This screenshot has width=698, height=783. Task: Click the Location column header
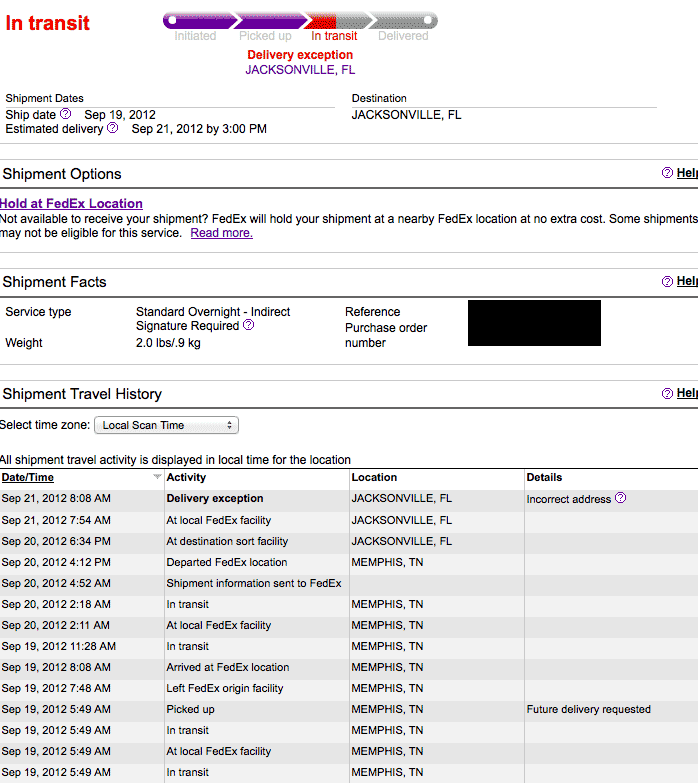(x=374, y=477)
